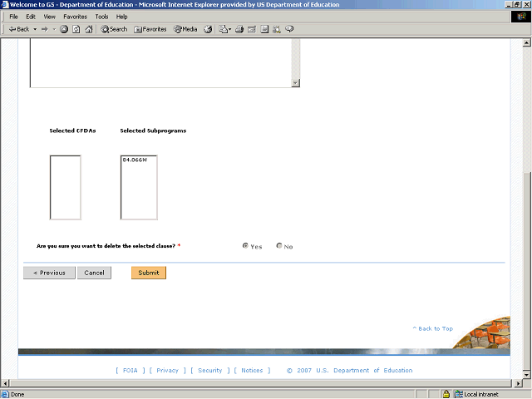The width and height of the screenshot is (532, 399).
Task: Click the Messenger speech bubble icon
Action: pyautogui.click(x=289, y=29)
